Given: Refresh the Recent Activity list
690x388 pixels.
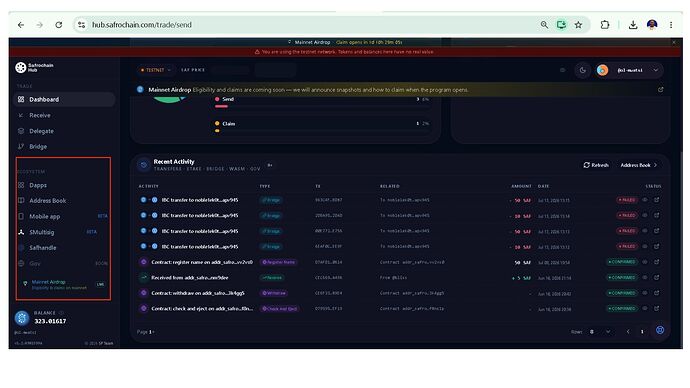Looking at the screenshot, I should (596, 165).
